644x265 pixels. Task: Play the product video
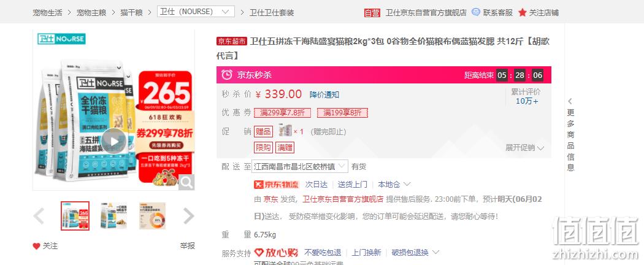113,141
